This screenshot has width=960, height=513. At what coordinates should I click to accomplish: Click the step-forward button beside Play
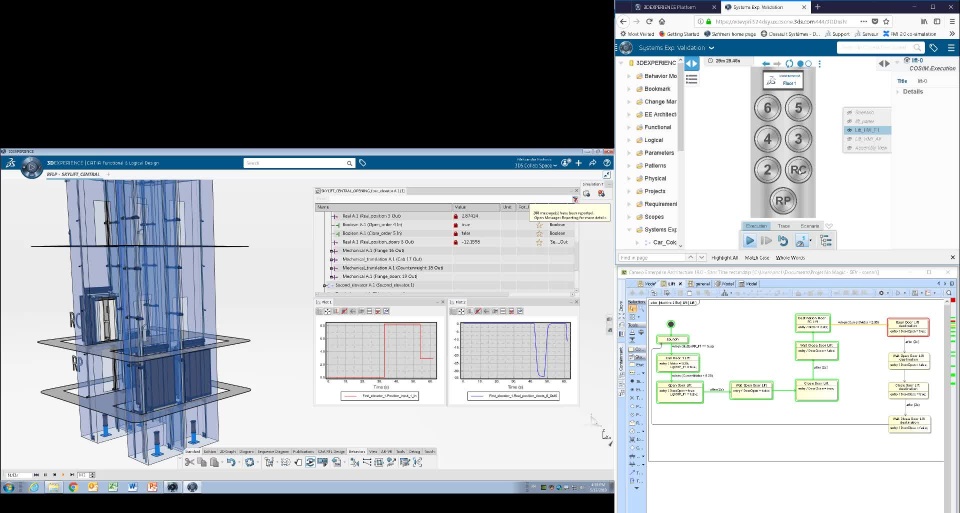[x=766, y=241]
